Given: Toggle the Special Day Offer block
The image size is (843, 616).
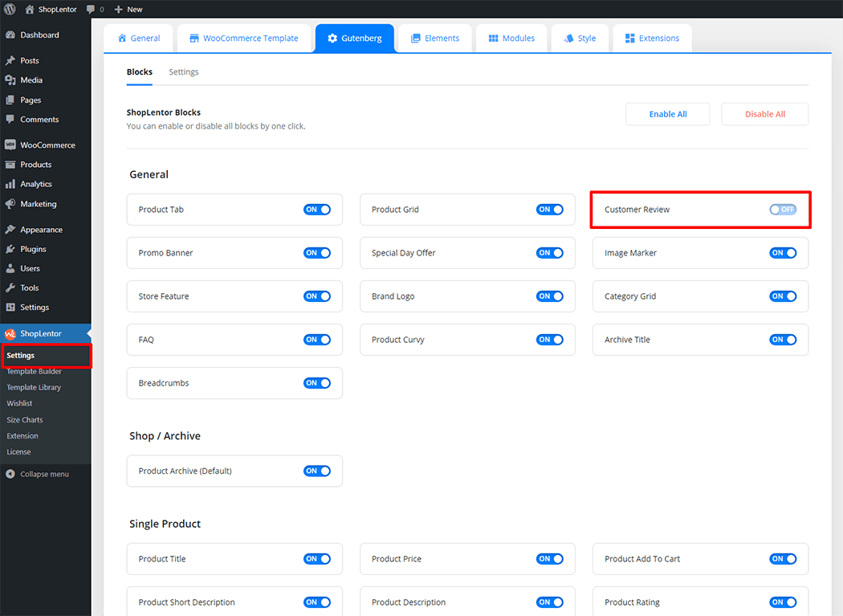Looking at the screenshot, I should point(549,253).
